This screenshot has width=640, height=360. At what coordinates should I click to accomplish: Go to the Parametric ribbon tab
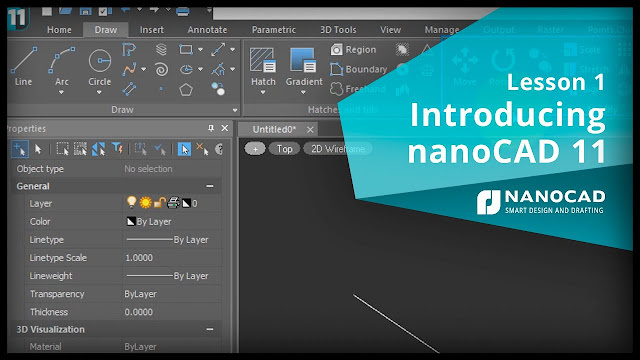274,30
